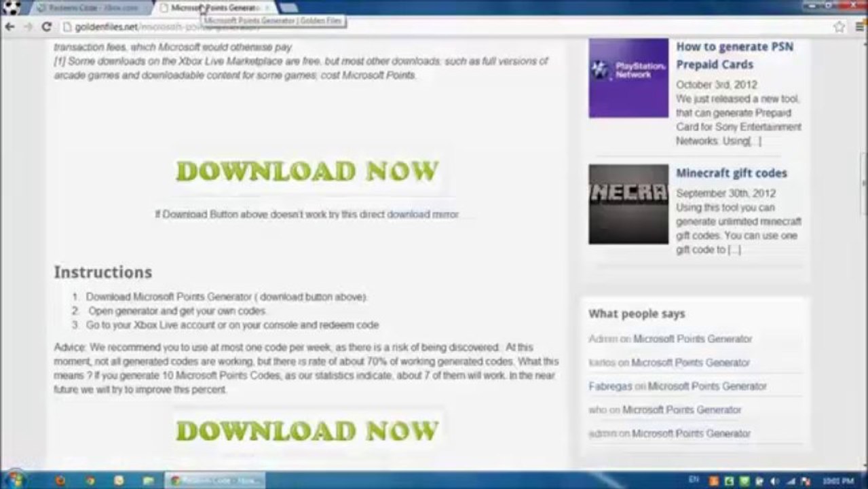Bookmark this page with the star icon
The image size is (868, 489).
[839, 27]
